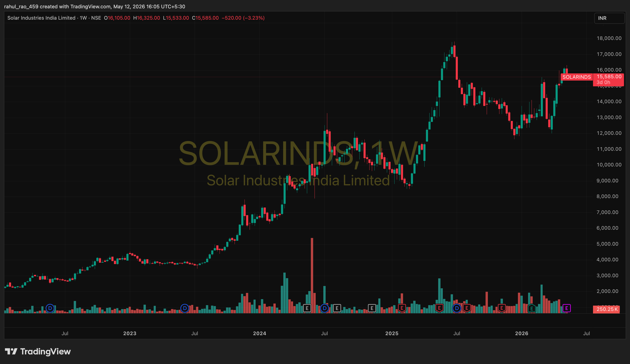The width and height of the screenshot is (630, 364).
Task: Click the 2,000.00 price axis label
Action: [x=608, y=291]
